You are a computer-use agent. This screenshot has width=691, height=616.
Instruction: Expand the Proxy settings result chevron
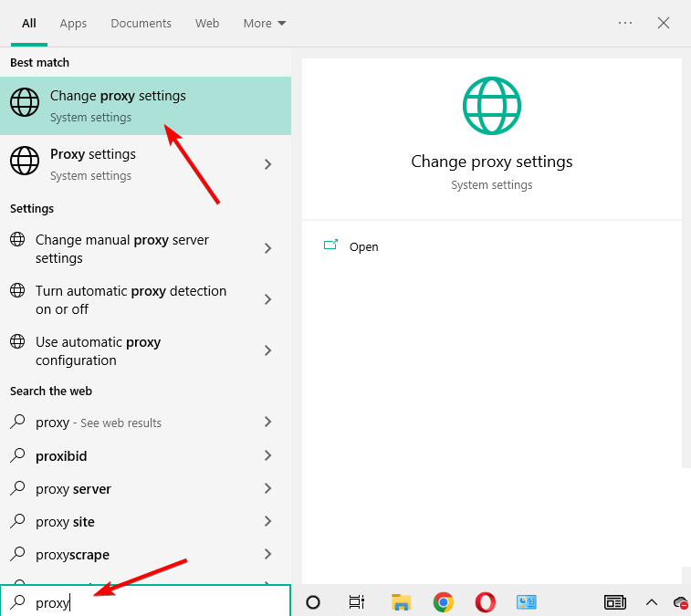267,164
